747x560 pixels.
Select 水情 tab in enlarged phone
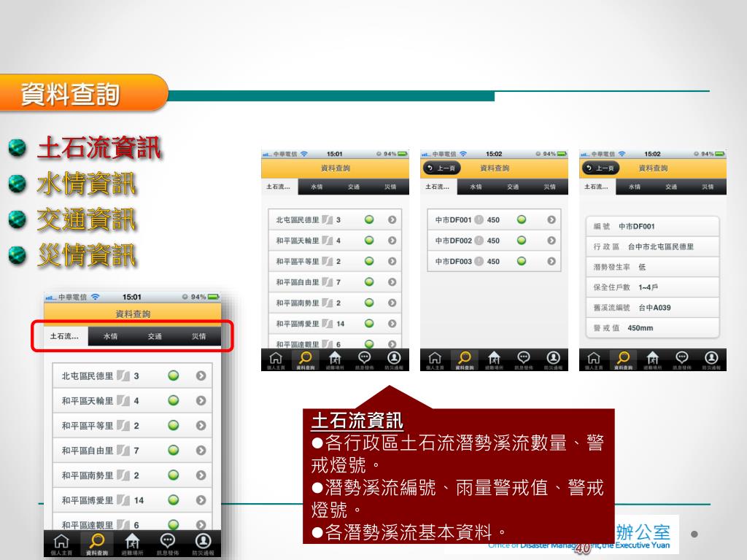coord(111,336)
